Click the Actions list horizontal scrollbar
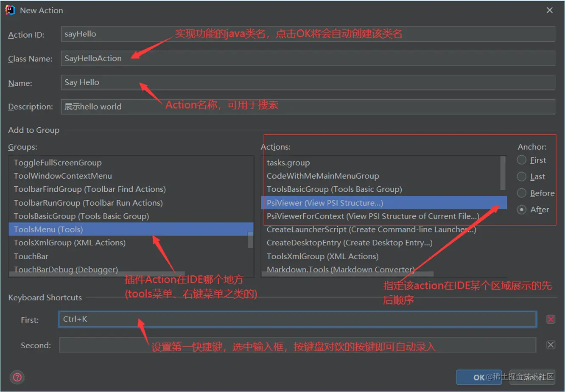The image size is (565, 392). click(348, 274)
